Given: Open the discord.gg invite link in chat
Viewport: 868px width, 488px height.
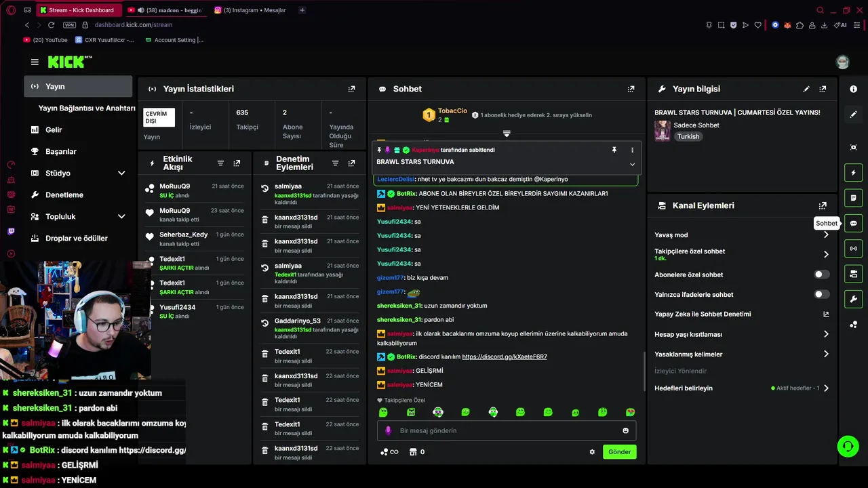Looking at the screenshot, I should [x=504, y=357].
